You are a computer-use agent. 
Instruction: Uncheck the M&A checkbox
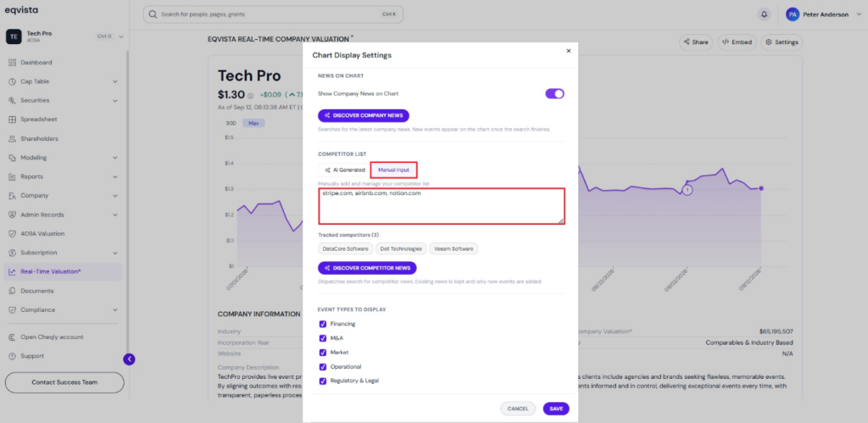pyautogui.click(x=323, y=338)
